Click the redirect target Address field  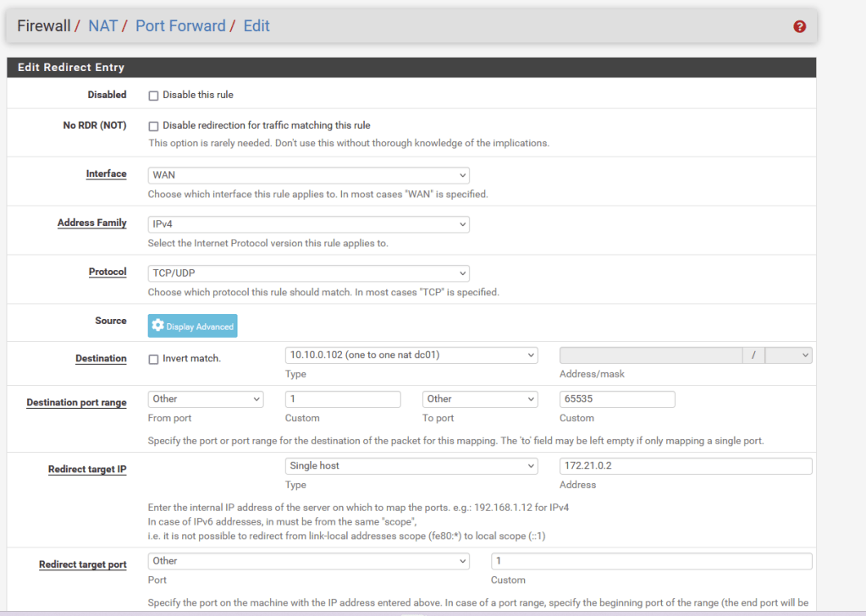(x=686, y=465)
